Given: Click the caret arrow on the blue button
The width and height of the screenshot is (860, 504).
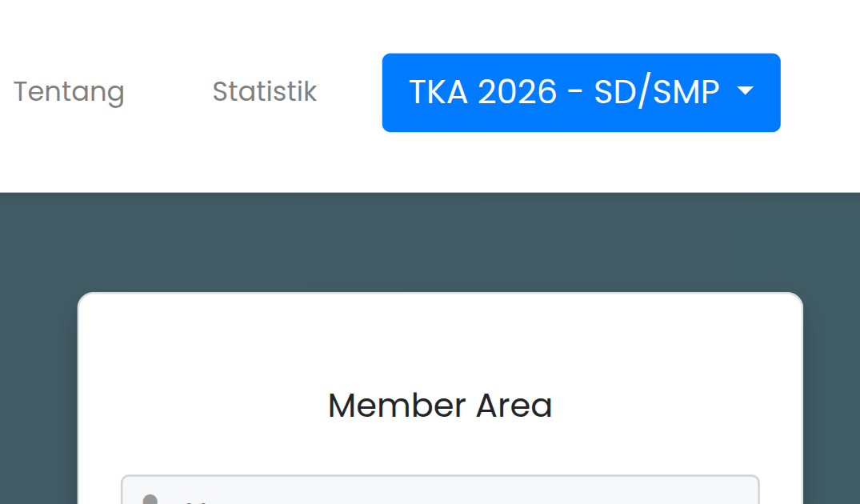Looking at the screenshot, I should pyautogui.click(x=746, y=92).
